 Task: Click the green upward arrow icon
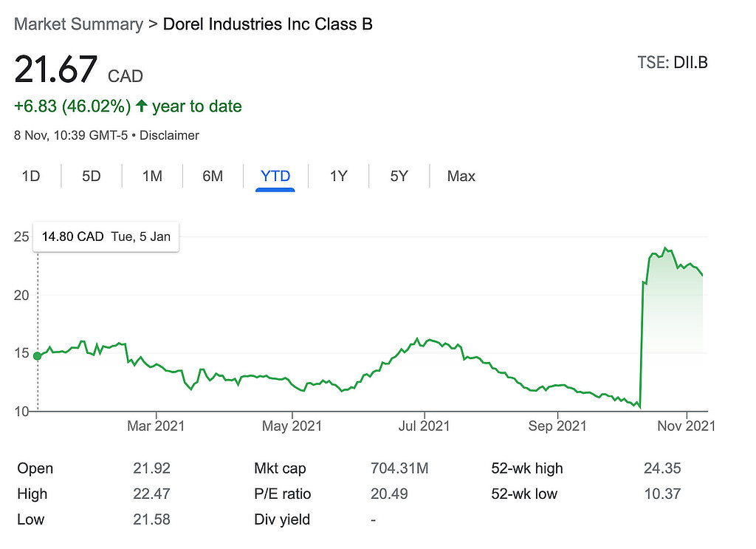pos(141,106)
